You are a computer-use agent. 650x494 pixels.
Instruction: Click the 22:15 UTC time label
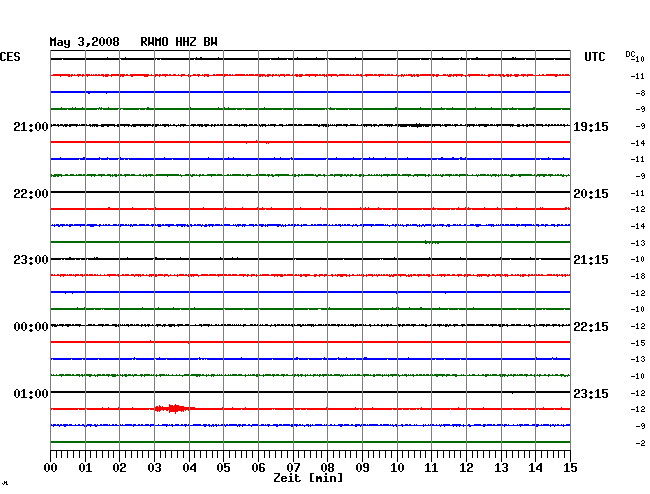[591, 327]
